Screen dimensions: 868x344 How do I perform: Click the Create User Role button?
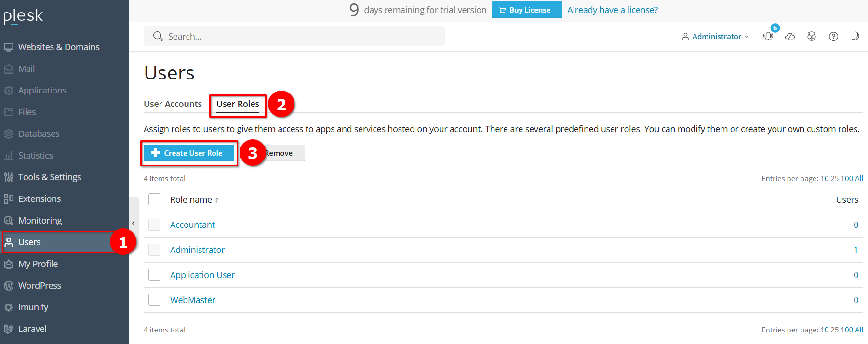(189, 153)
